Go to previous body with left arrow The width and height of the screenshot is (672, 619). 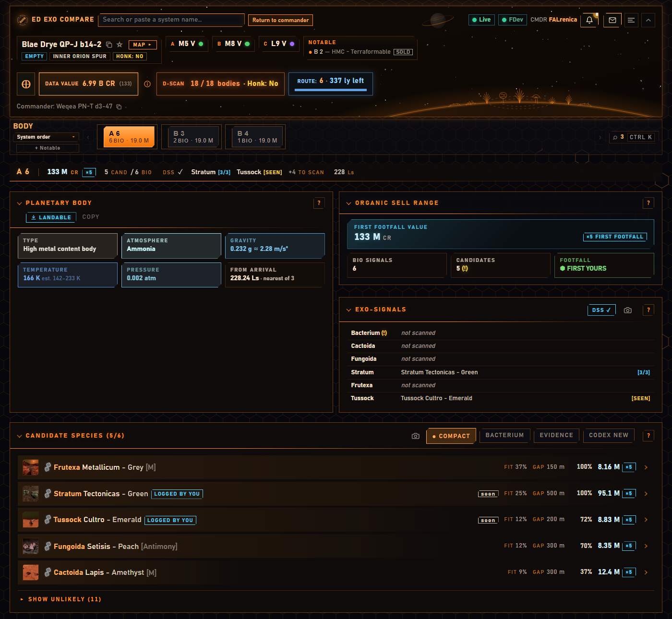[x=88, y=137]
